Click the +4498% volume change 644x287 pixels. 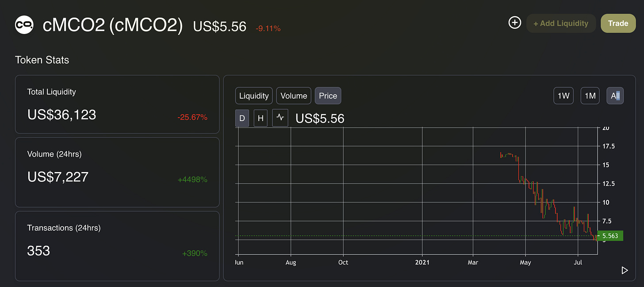pyautogui.click(x=192, y=180)
